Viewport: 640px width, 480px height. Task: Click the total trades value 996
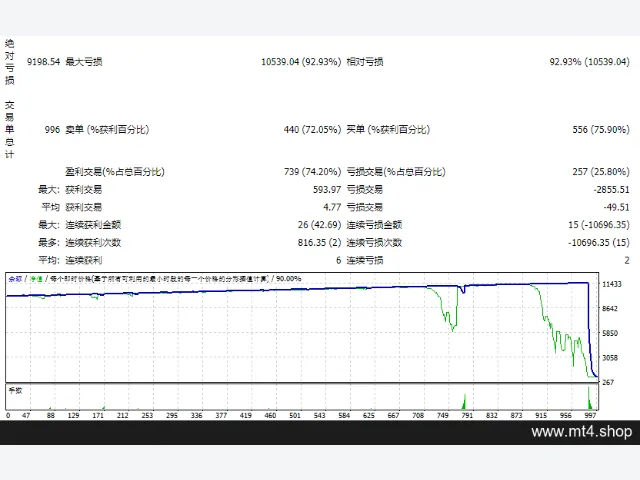coord(52,129)
